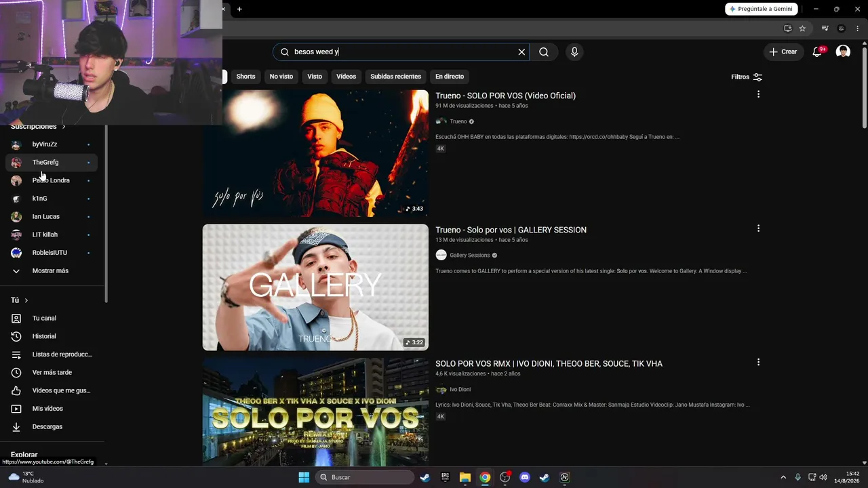Image resolution: width=868 pixels, height=488 pixels.
Task: Open the notifications bell
Action: 817,52
